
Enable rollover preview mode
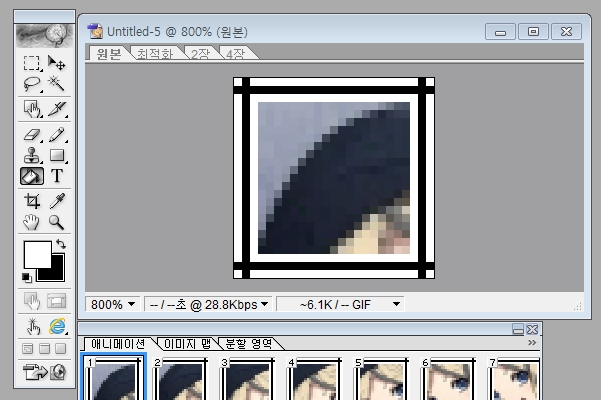tap(33, 326)
